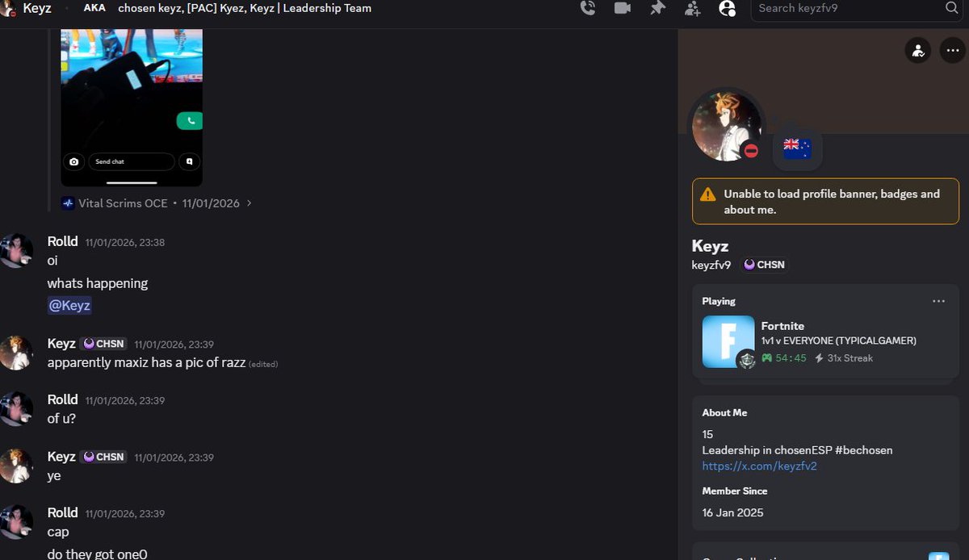Click Keyz username above 'ye' message
Image resolution: width=969 pixels, height=560 pixels.
pos(61,457)
